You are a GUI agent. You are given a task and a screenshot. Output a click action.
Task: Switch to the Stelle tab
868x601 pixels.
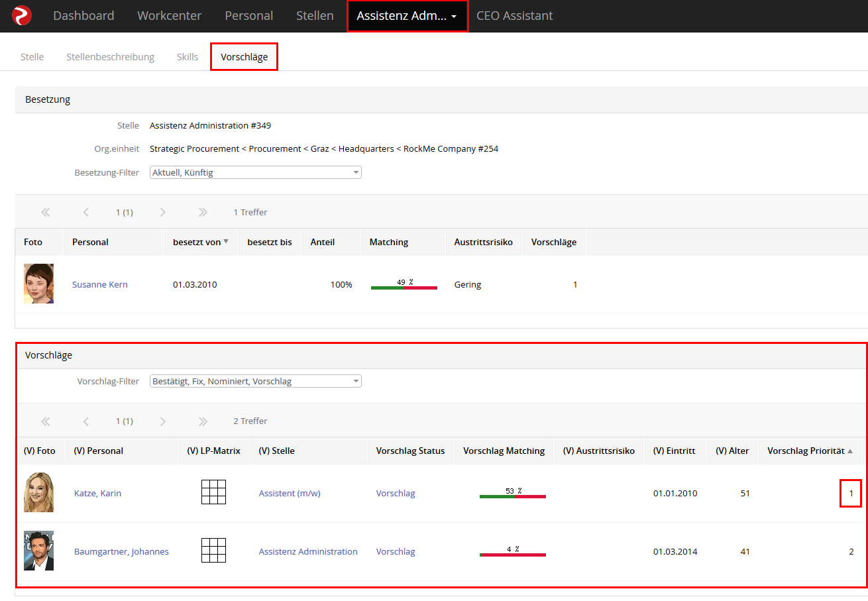coord(32,57)
